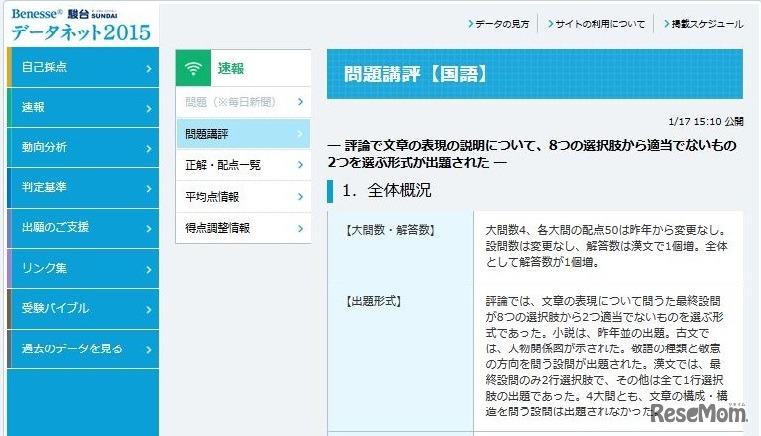Click chevron beside 過去のデータを見る
Image resolution: width=761 pixels, height=436 pixels.
[x=149, y=350]
